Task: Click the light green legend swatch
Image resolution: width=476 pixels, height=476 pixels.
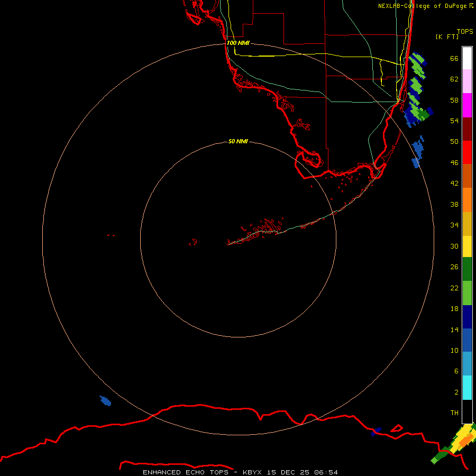Action: (x=467, y=293)
